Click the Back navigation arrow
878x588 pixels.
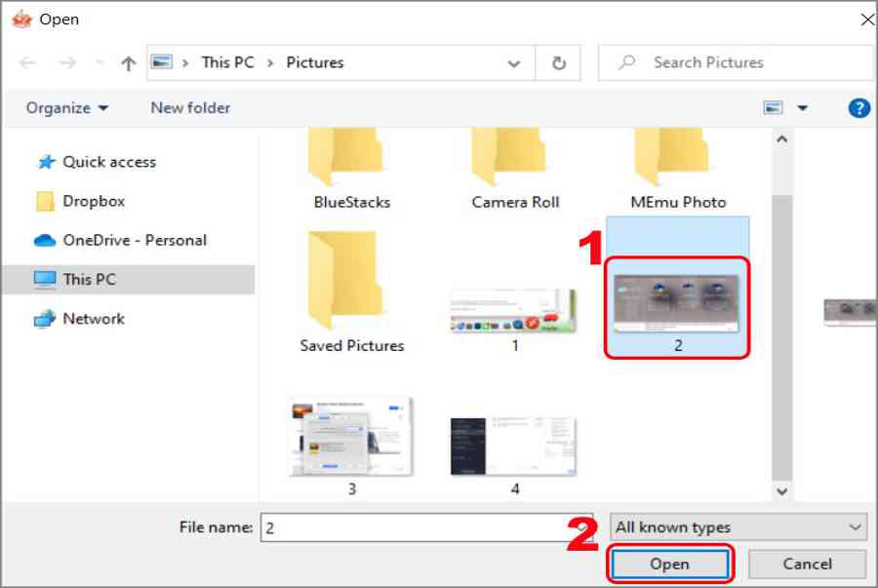coord(27,63)
